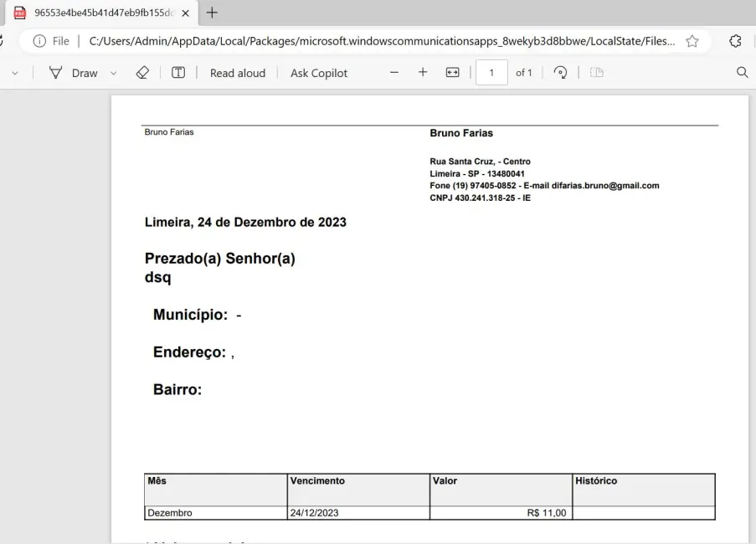Screen dimensions: 756x544
Task: Close the PDF tab
Action: pos(185,13)
